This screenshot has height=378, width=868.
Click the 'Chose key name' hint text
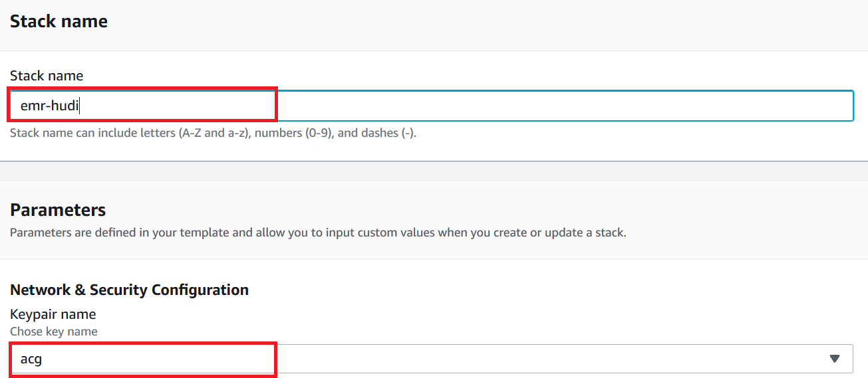click(54, 331)
